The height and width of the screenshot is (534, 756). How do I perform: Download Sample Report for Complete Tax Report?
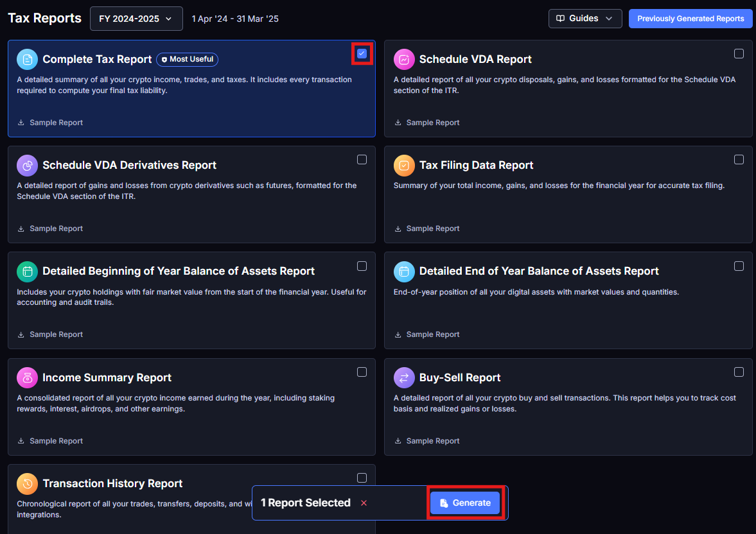(x=50, y=123)
